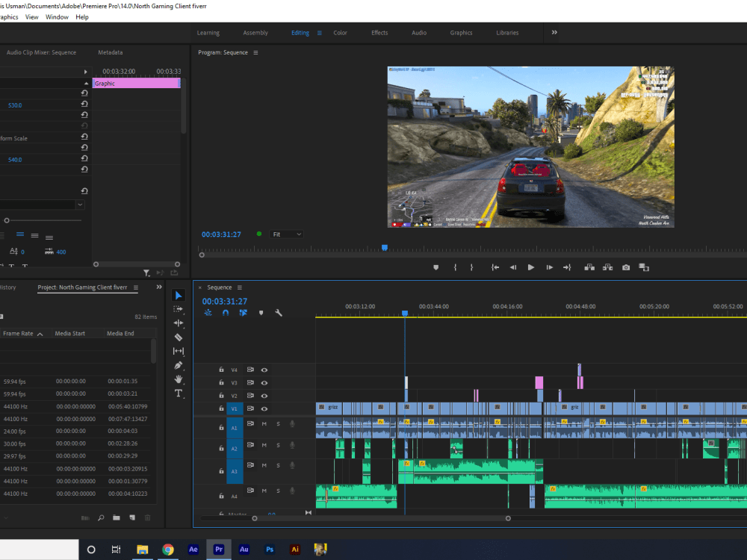Select the Hand tool
Screen dimensions: 747x560
[179, 379]
